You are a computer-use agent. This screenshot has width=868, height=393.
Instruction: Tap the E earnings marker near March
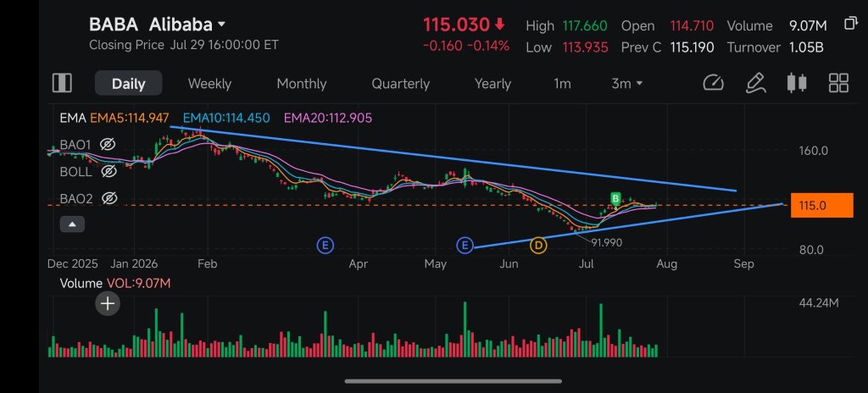[325, 246]
